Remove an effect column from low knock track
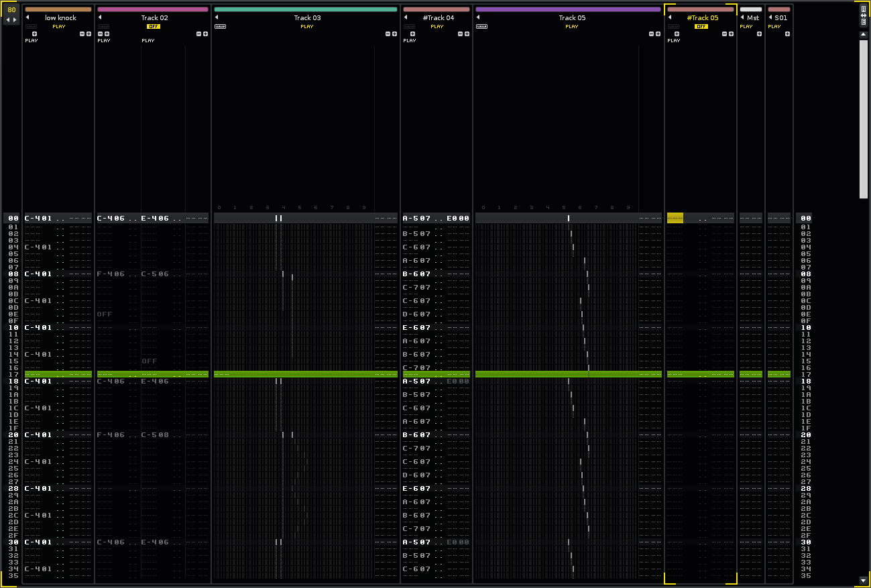 (x=82, y=34)
